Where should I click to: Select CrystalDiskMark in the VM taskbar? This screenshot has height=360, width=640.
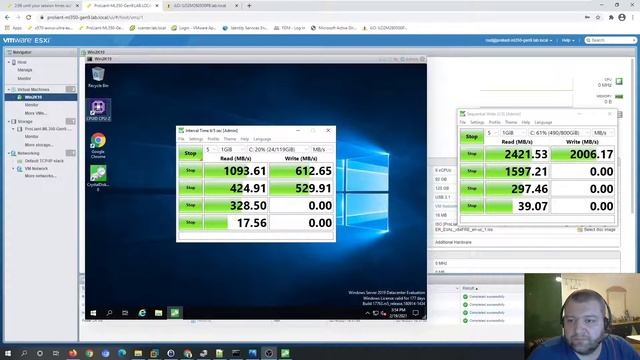(175, 313)
